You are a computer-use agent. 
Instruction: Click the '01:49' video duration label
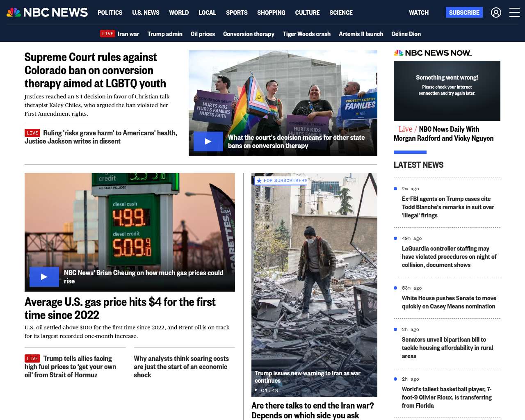click(x=269, y=390)
